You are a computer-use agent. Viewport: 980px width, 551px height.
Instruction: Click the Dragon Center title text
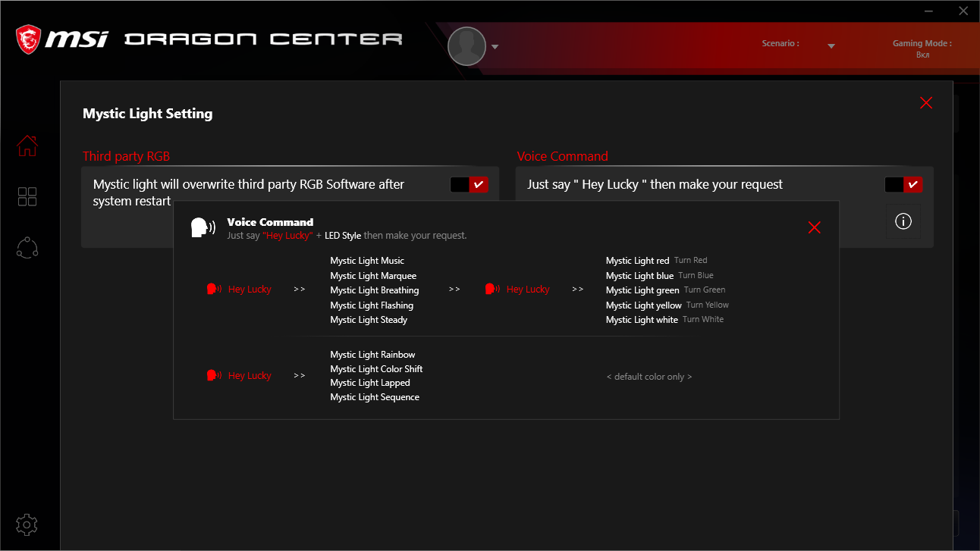(x=263, y=39)
